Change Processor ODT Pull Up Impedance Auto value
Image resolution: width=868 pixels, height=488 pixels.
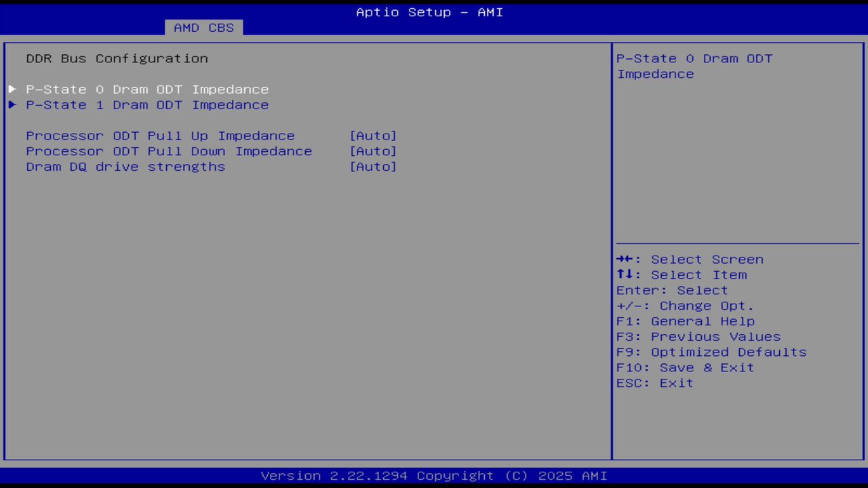[373, 136]
